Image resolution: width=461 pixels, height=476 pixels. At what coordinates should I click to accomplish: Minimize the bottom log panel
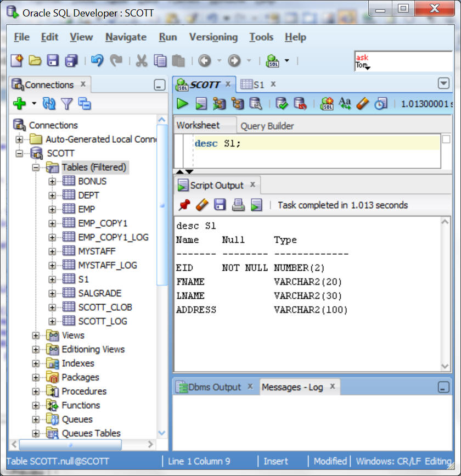[x=443, y=388]
